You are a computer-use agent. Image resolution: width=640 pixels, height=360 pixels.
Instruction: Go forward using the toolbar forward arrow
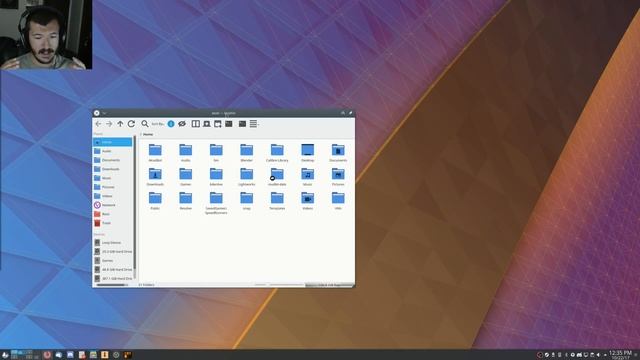pyautogui.click(x=109, y=124)
